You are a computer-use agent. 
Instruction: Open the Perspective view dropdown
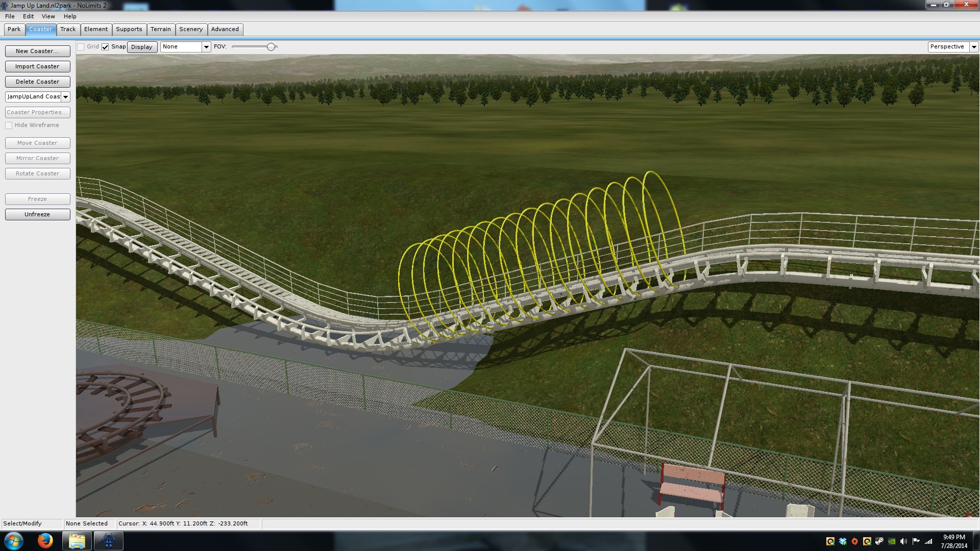974,47
